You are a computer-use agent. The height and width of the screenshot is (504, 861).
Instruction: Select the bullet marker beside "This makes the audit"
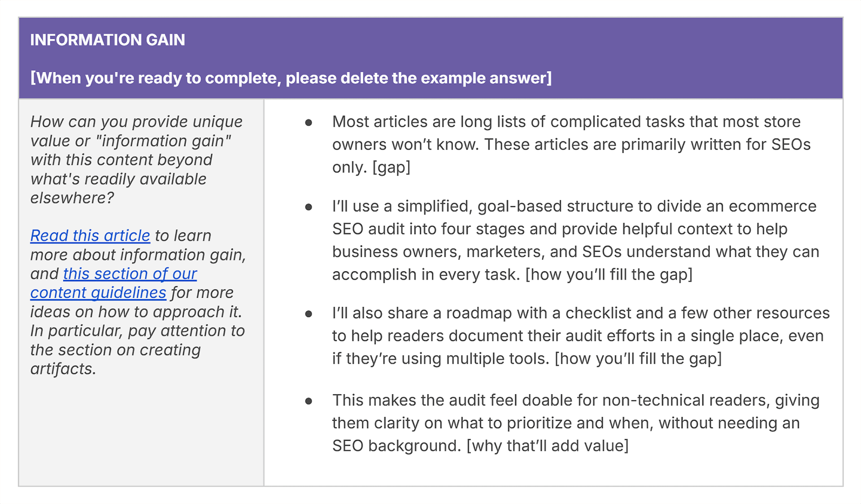pos(309,401)
